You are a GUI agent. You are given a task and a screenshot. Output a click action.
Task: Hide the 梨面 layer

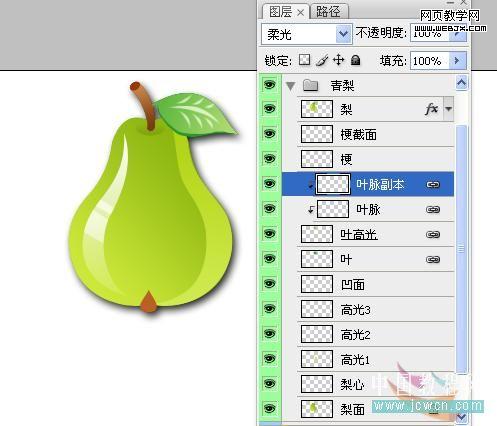tap(269, 409)
